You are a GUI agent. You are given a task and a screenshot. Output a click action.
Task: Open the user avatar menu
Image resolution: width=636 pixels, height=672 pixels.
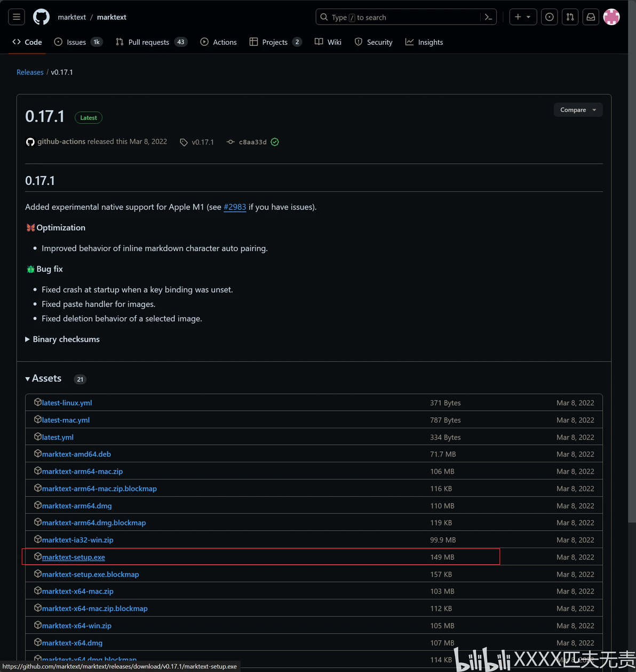[x=611, y=17]
